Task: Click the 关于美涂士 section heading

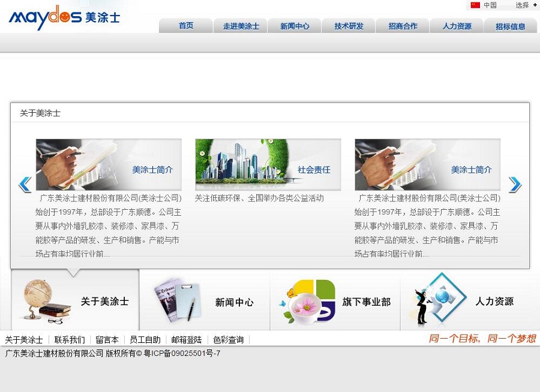Action: point(40,113)
